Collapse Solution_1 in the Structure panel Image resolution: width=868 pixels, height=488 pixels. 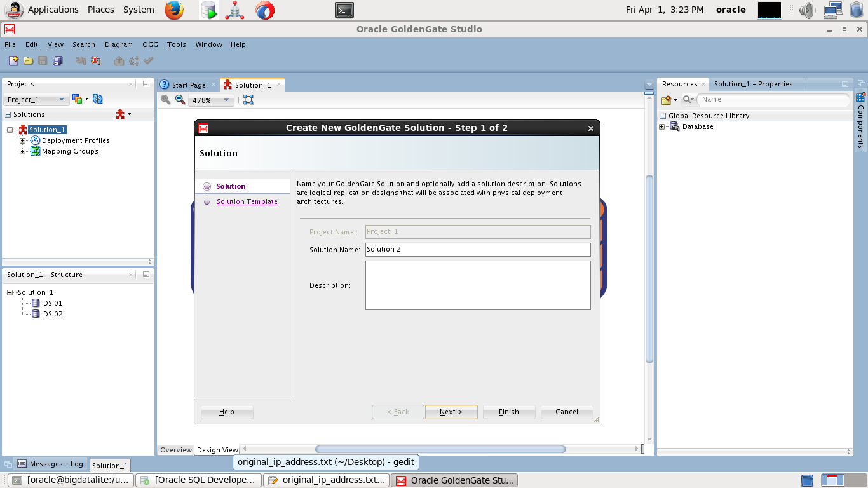(x=11, y=292)
